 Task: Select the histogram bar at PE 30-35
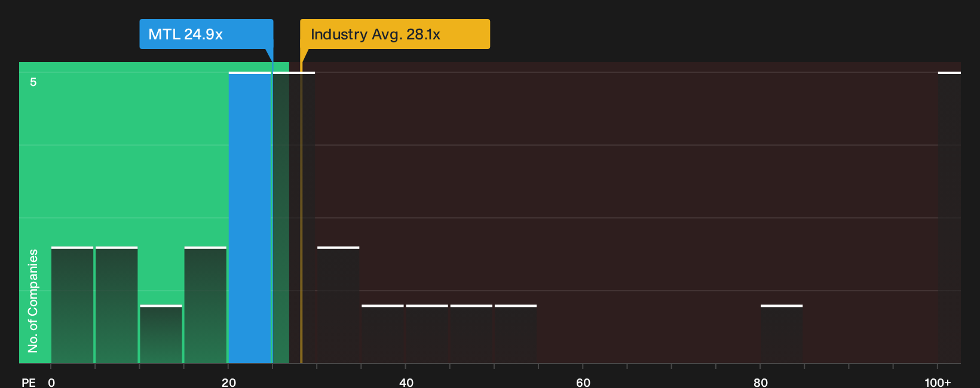pyautogui.click(x=338, y=305)
